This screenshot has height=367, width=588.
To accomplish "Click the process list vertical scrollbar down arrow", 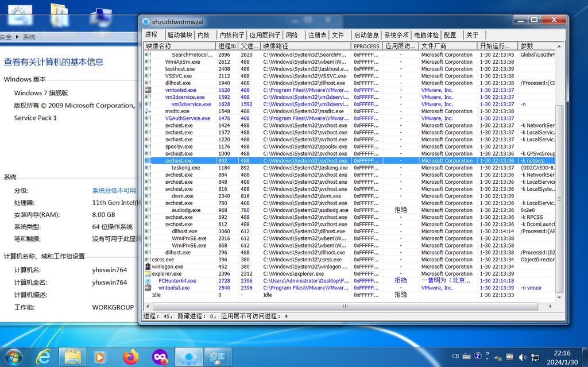I will [x=559, y=297].
